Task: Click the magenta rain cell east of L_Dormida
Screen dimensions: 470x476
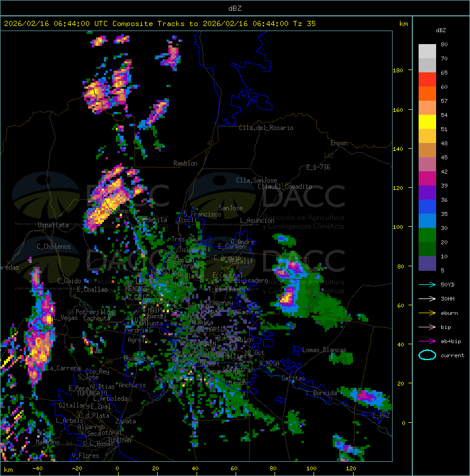Action: click(367, 396)
